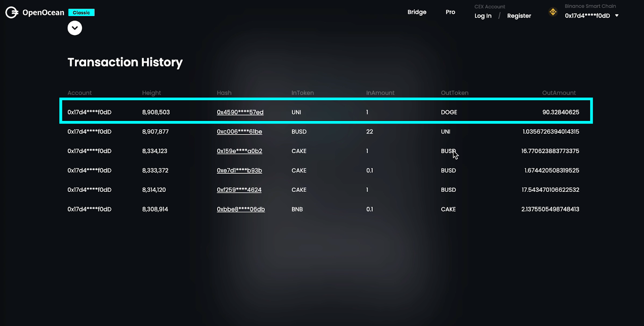Click the Hash column header

[x=224, y=93]
